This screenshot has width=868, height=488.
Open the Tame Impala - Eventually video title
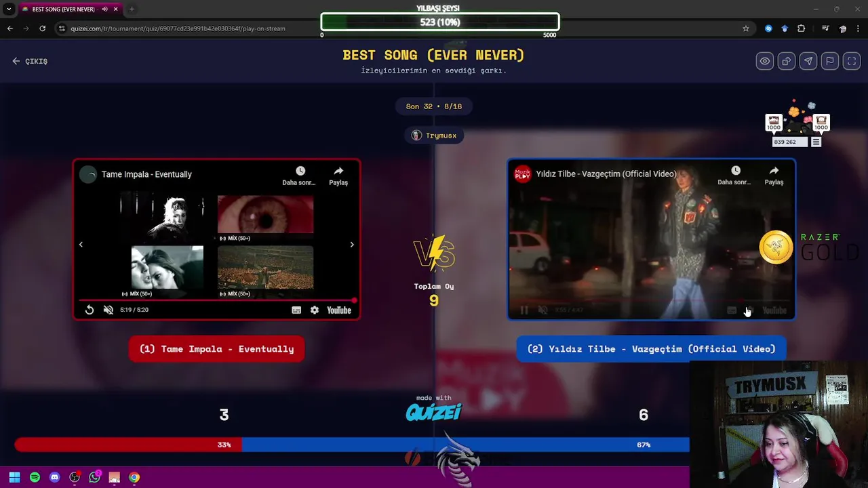(x=146, y=174)
